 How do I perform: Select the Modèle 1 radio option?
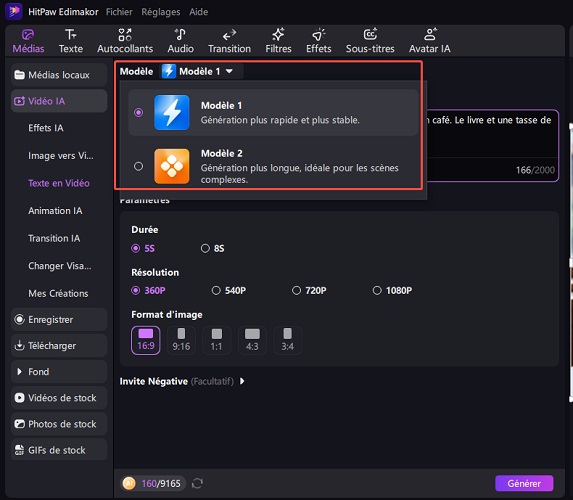pos(138,113)
